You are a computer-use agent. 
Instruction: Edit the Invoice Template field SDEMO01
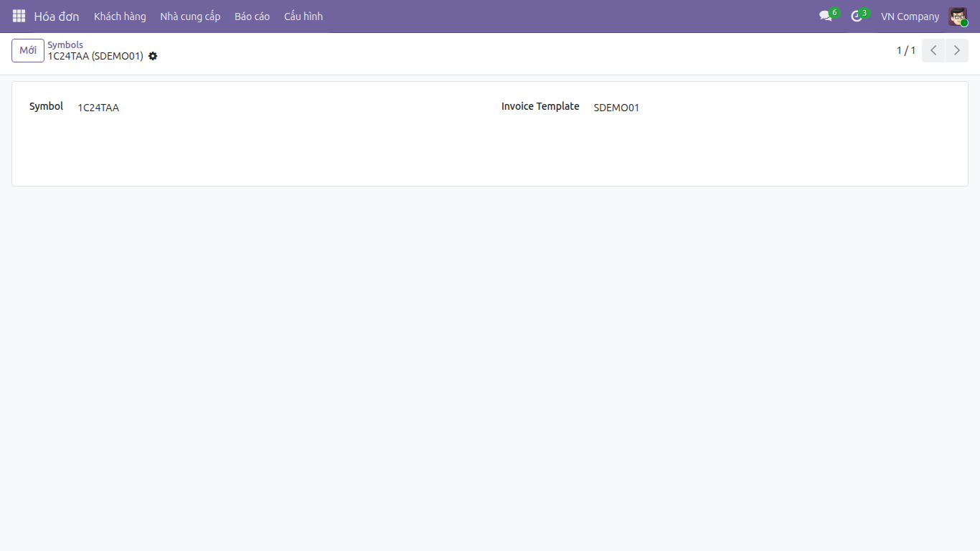pyautogui.click(x=772, y=108)
